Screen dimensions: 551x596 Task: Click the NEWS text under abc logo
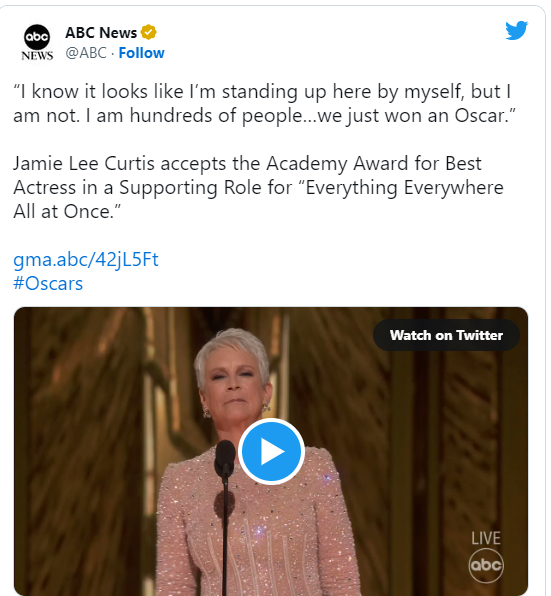coord(37,56)
